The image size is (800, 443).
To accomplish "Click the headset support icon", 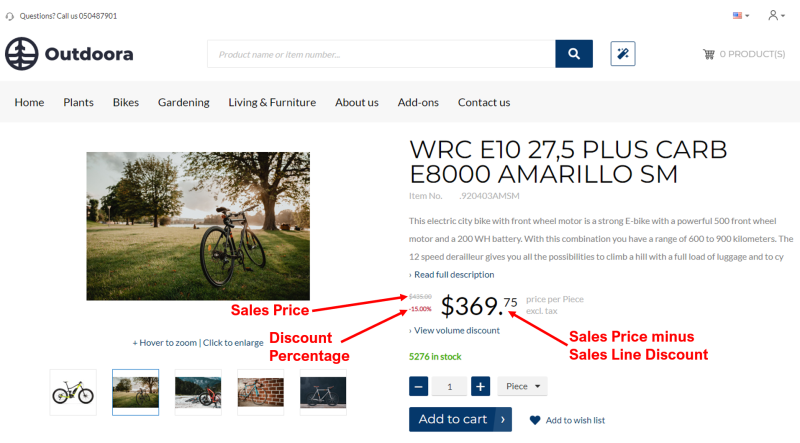I will [10, 16].
